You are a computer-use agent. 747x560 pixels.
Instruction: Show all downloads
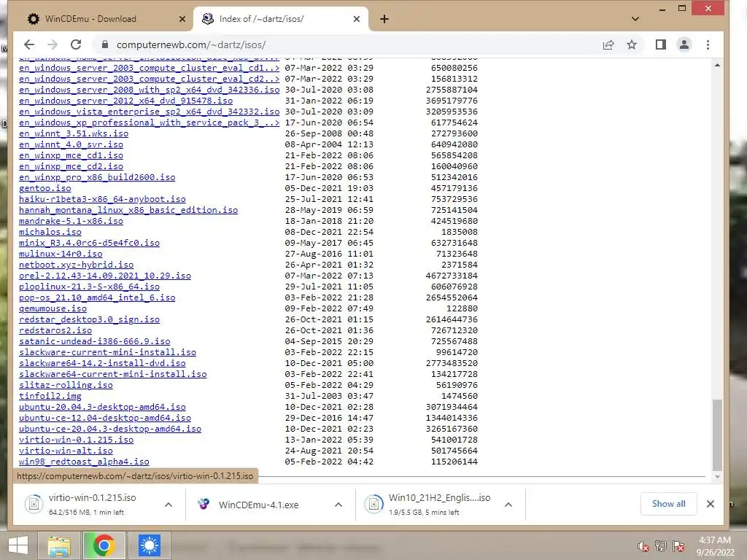coord(668,504)
